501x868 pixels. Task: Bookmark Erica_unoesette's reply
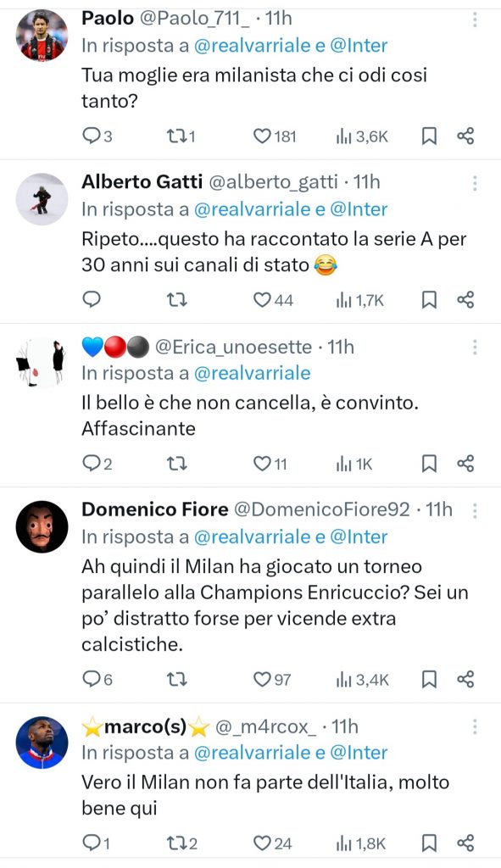click(x=429, y=464)
